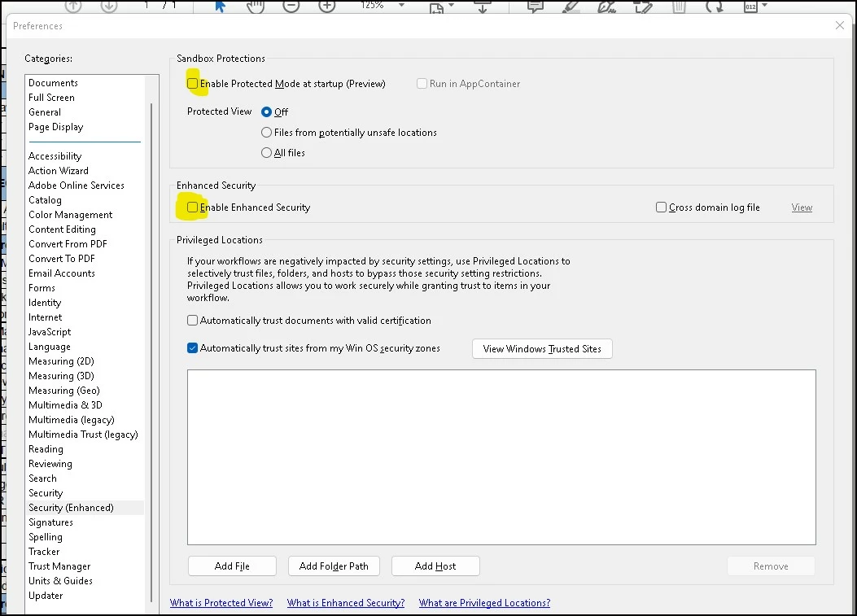Click the Add File button
This screenshot has width=857, height=616.
[x=232, y=566]
